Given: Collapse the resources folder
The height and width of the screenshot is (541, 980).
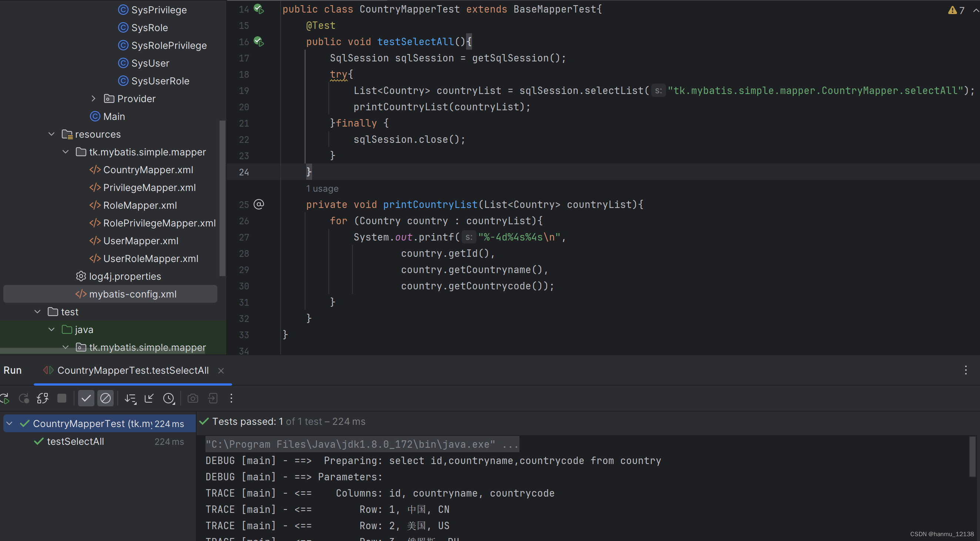Looking at the screenshot, I should (51, 134).
